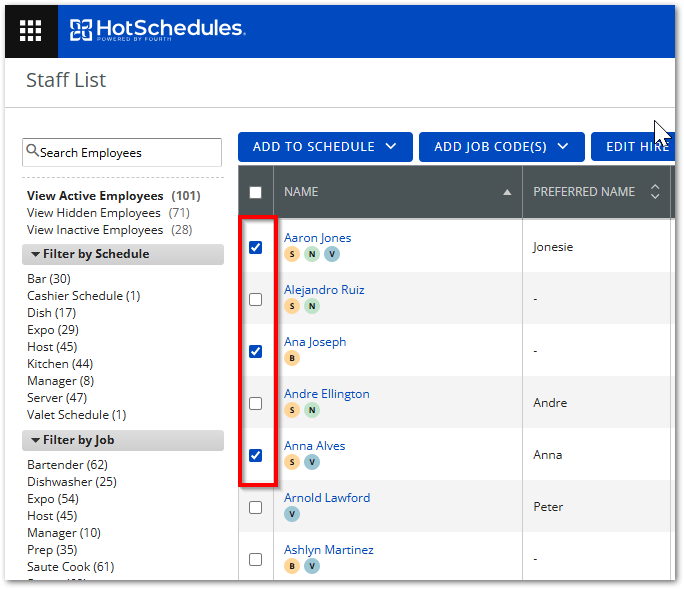Click Ana Joseph's orange B badge
Screen dimensions: 684x589
point(292,358)
